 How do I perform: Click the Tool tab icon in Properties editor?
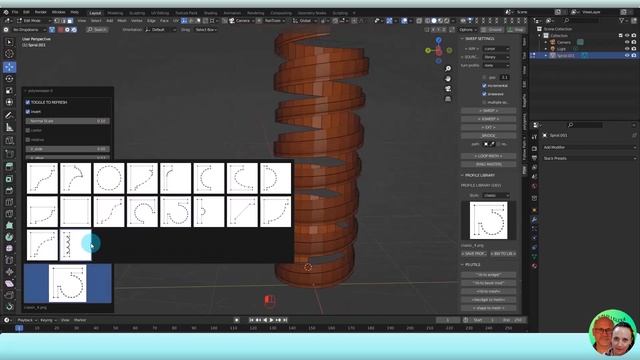click(534, 137)
